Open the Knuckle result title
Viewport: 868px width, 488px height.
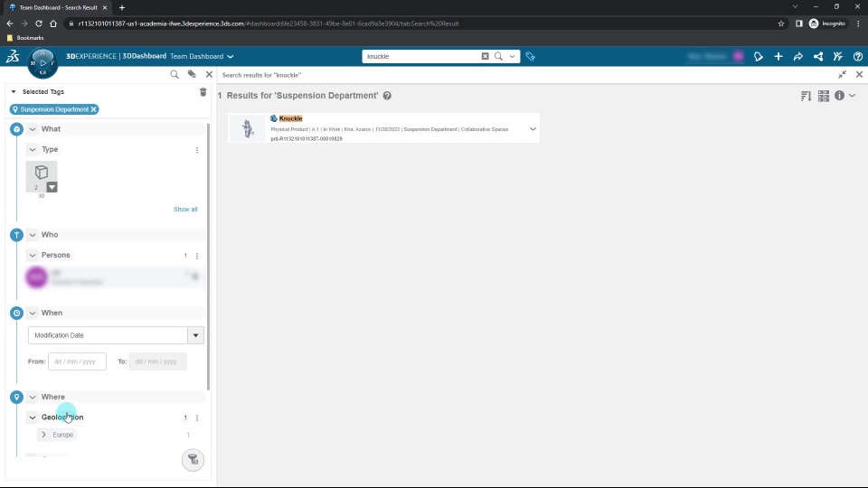pyautogui.click(x=290, y=118)
